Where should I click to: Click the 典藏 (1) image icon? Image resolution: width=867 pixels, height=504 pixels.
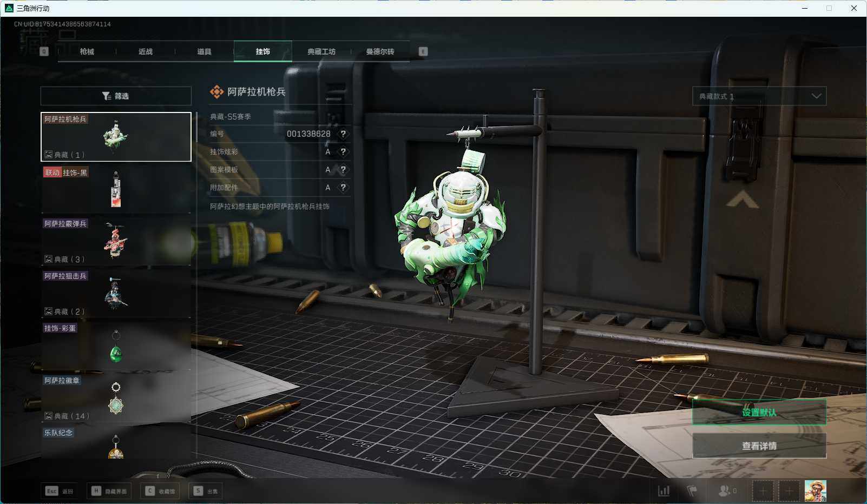(48, 155)
